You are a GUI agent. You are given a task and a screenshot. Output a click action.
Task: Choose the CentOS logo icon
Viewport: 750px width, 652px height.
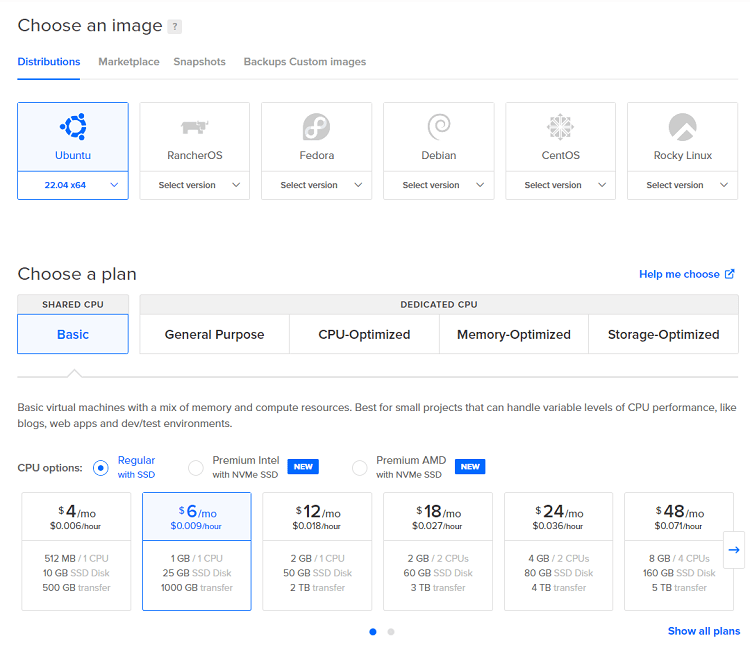coord(560,127)
